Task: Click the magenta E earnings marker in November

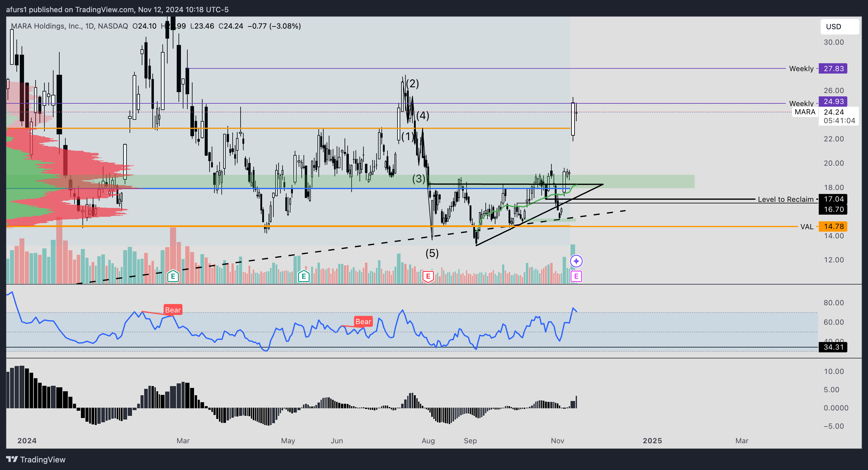Action: point(576,276)
